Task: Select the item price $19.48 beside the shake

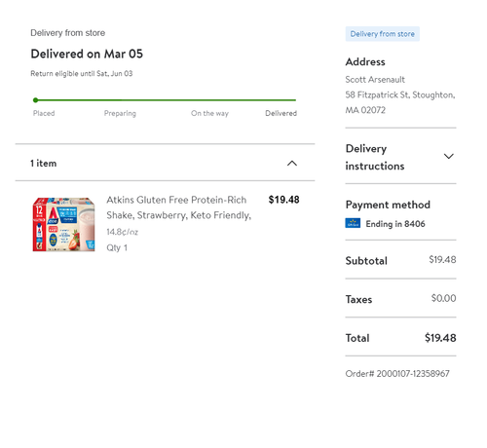Action: tap(283, 200)
